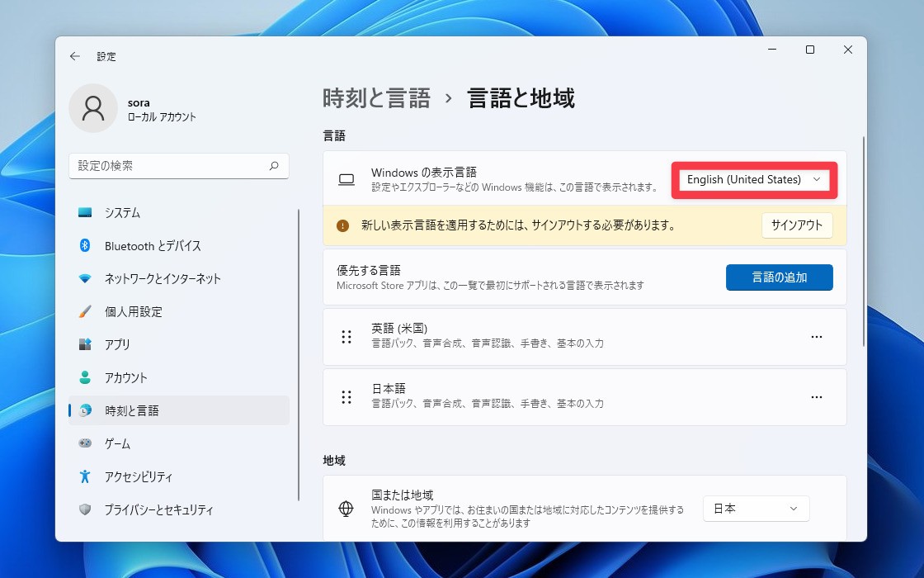Click the orange warning icon in sign-out notice

click(342, 225)
